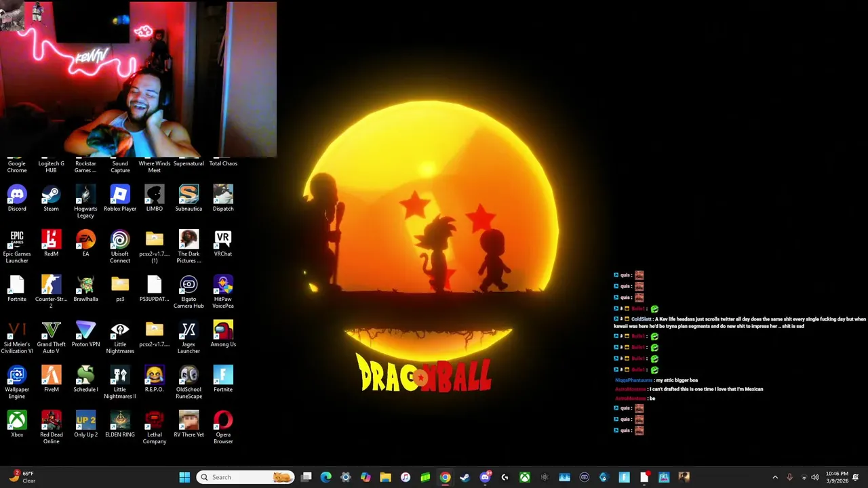Screen dimensions: 868x488
Task: Select the R.E.P.O. desktop icon
Action: coord(155,380)
